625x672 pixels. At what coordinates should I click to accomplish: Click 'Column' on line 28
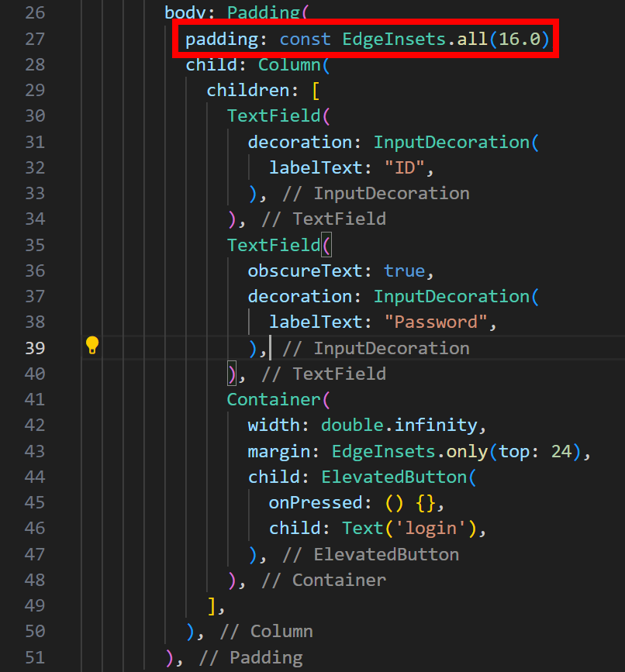pyautogui.click(x=289, y=65)
